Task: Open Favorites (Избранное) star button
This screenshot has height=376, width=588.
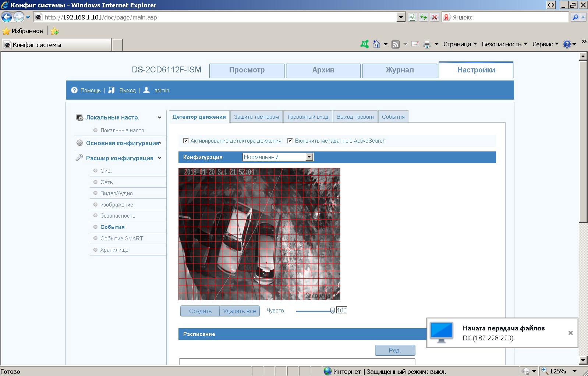Action: 23,31
